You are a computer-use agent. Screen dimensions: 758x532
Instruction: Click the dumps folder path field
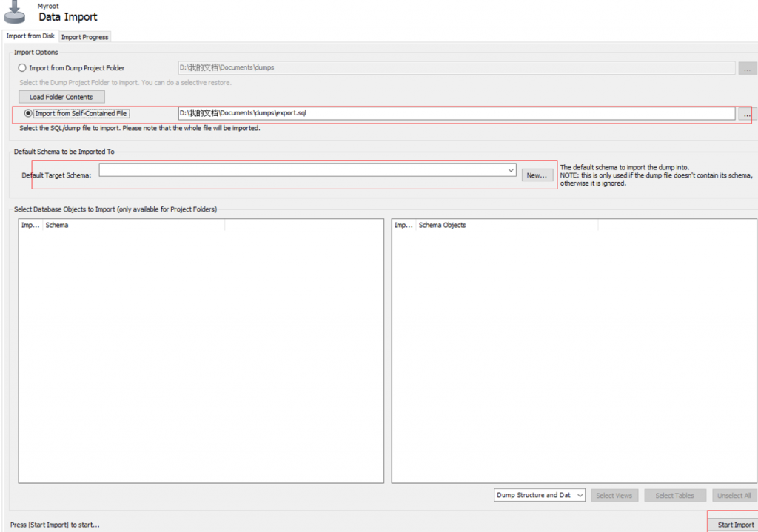(444, 67)
